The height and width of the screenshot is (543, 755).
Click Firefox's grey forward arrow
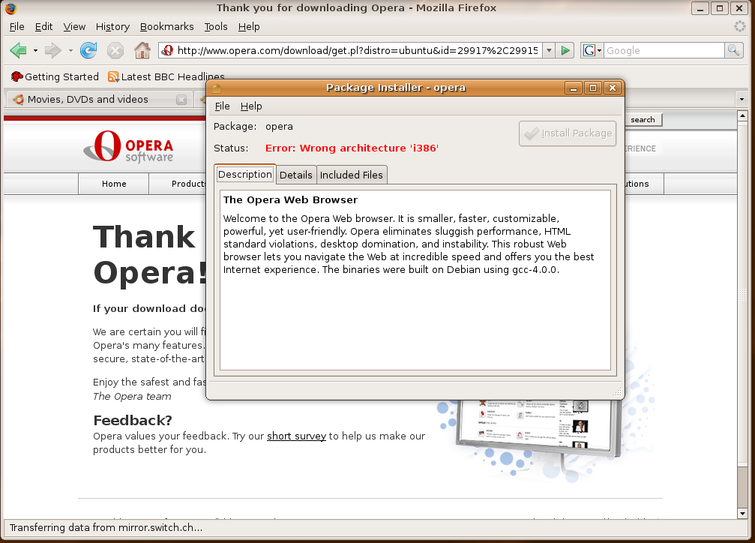(x=52, y=50)
